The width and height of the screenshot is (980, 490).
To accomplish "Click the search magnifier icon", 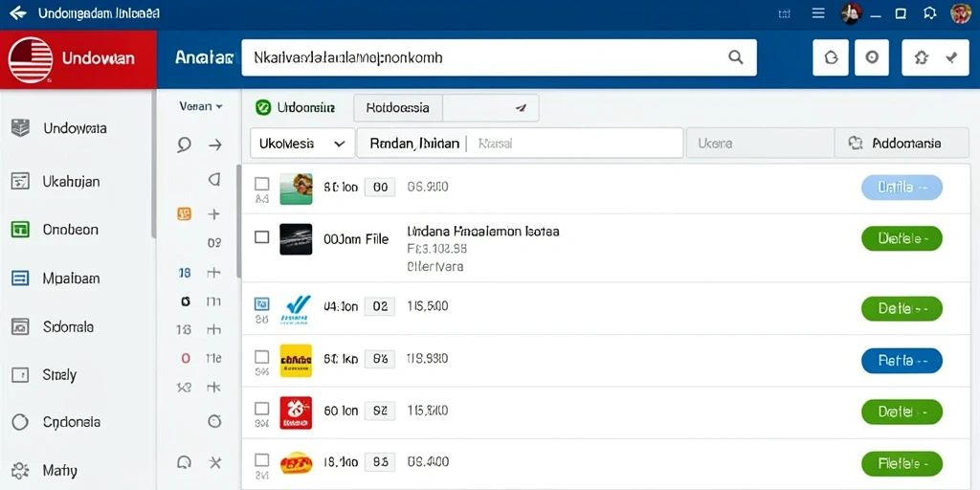I will click(x=736, y=57).
